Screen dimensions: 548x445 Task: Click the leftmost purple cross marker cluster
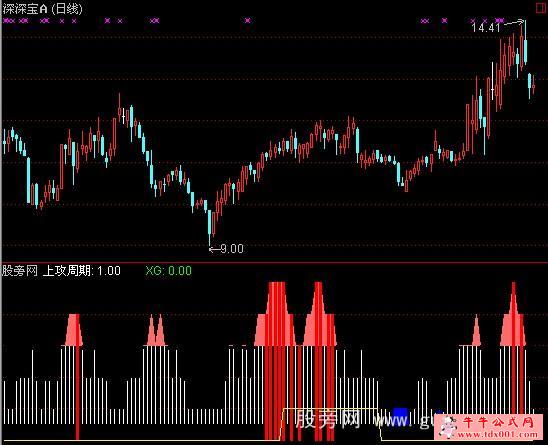coord(9,21)
